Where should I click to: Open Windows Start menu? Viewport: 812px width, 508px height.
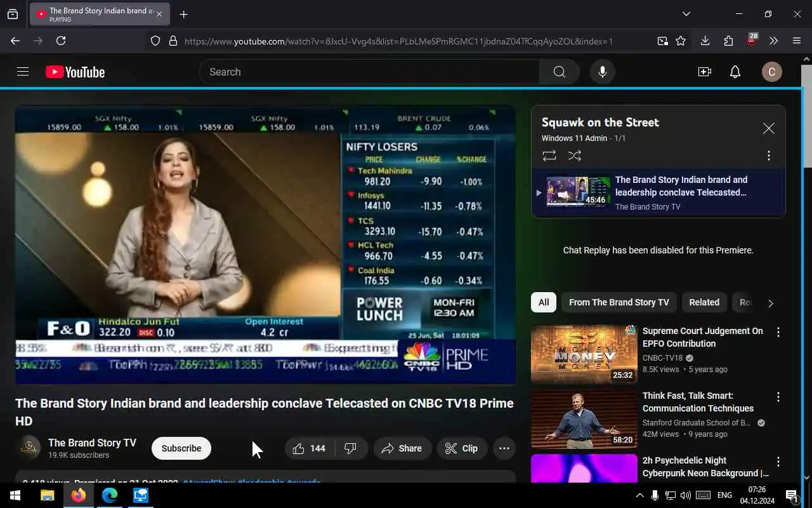pos(15,495)
